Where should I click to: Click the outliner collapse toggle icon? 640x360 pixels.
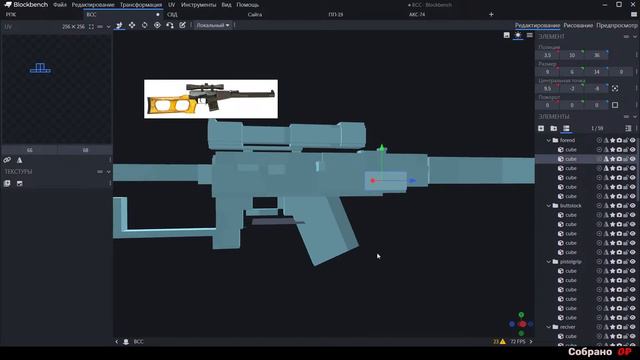coord(628,128)
